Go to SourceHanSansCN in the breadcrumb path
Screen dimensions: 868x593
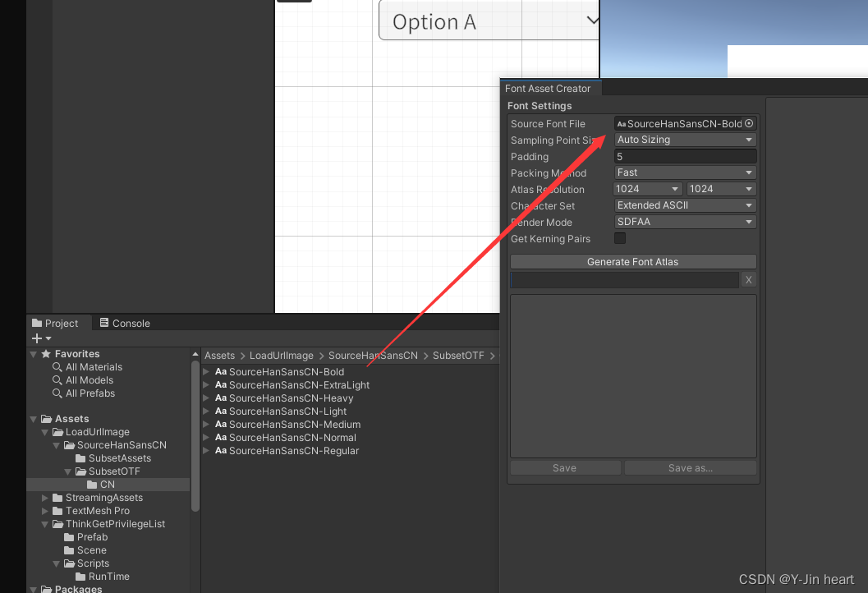click(373, 356)
